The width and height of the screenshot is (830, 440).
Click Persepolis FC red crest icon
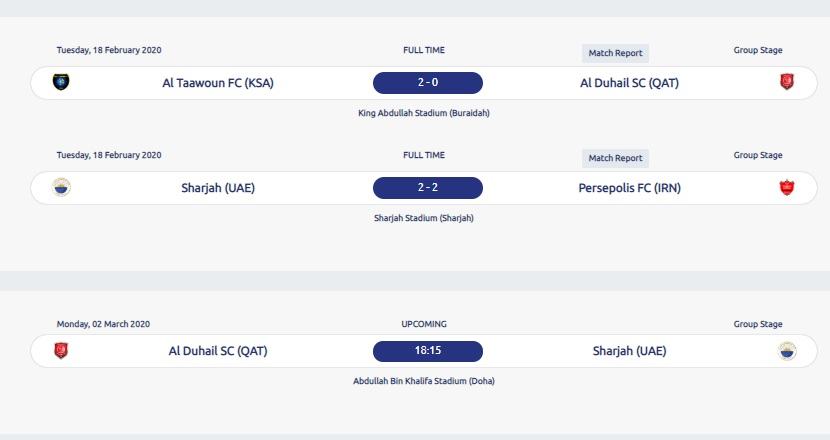(x=786, y=187)
